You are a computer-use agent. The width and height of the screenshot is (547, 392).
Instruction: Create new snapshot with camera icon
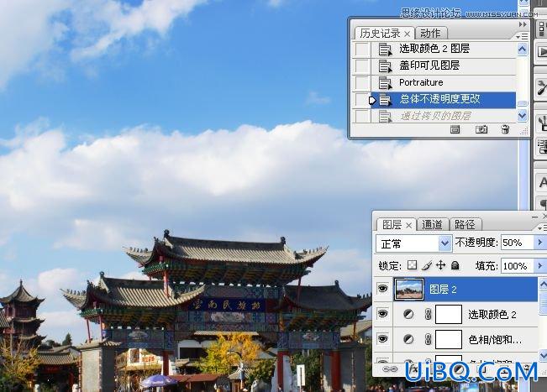[481, 129]
